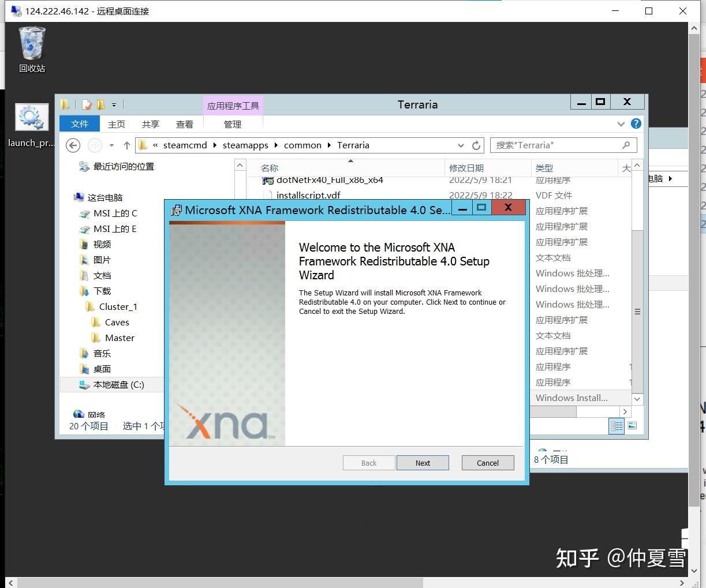Open recent locations dropdown arrow
Viewport: 706px width, 588px height.
click(x=111, y=145)
